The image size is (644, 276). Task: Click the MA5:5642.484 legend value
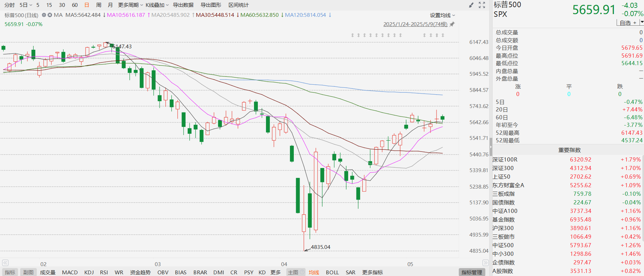pos(83,15)
